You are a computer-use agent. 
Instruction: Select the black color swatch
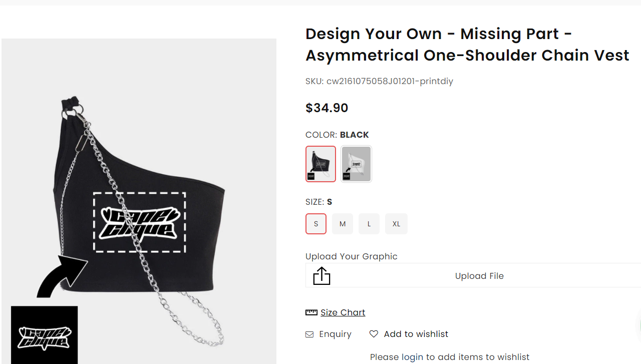pos(320,164)
